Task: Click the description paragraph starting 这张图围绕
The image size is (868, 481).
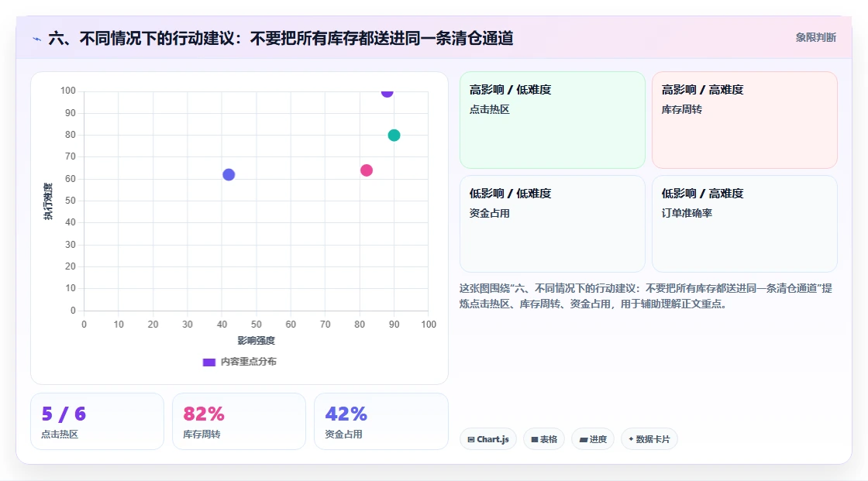Action: click(646, 296)
